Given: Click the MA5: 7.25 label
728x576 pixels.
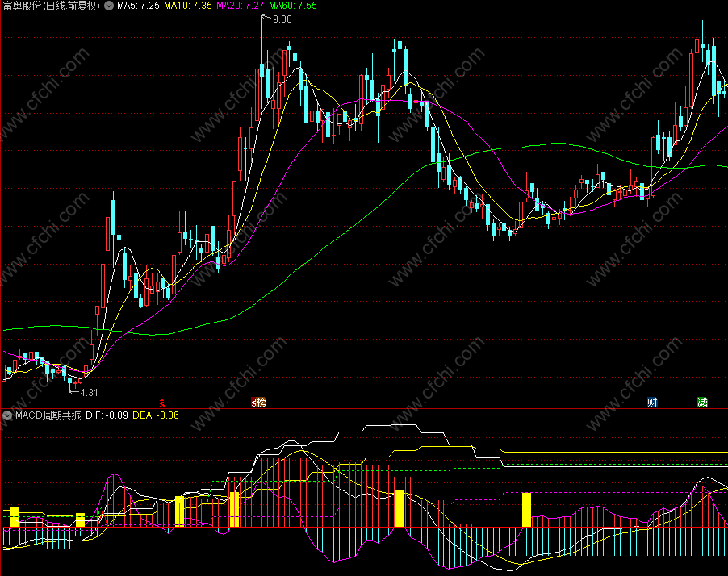Looking at the screenshot, I should click(x=138, y=6).
